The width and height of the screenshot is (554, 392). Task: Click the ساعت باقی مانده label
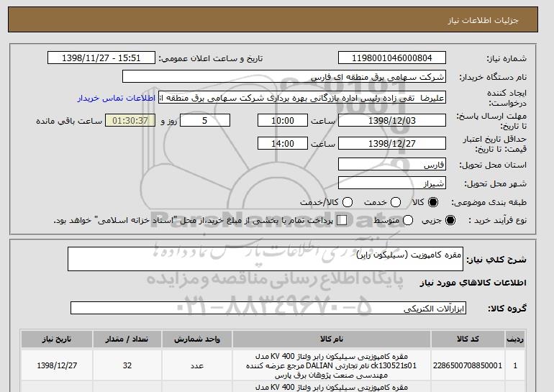click(69, 121)
